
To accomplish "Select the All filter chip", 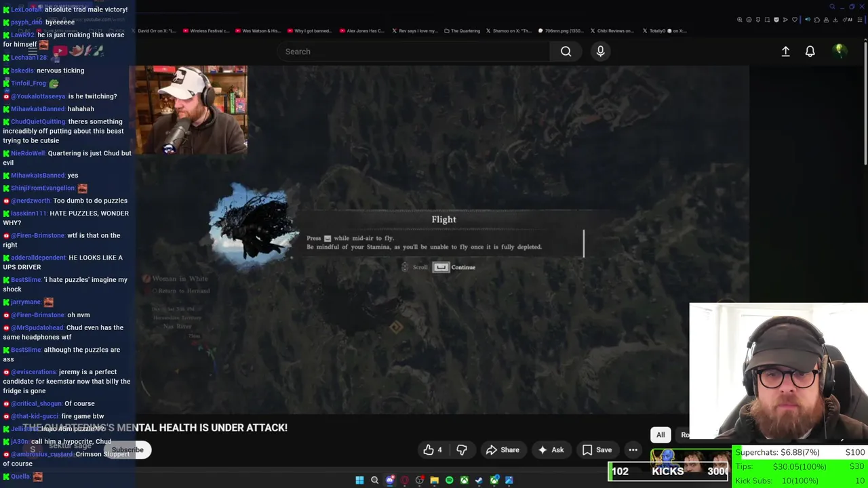I will (x=660, y=435).
